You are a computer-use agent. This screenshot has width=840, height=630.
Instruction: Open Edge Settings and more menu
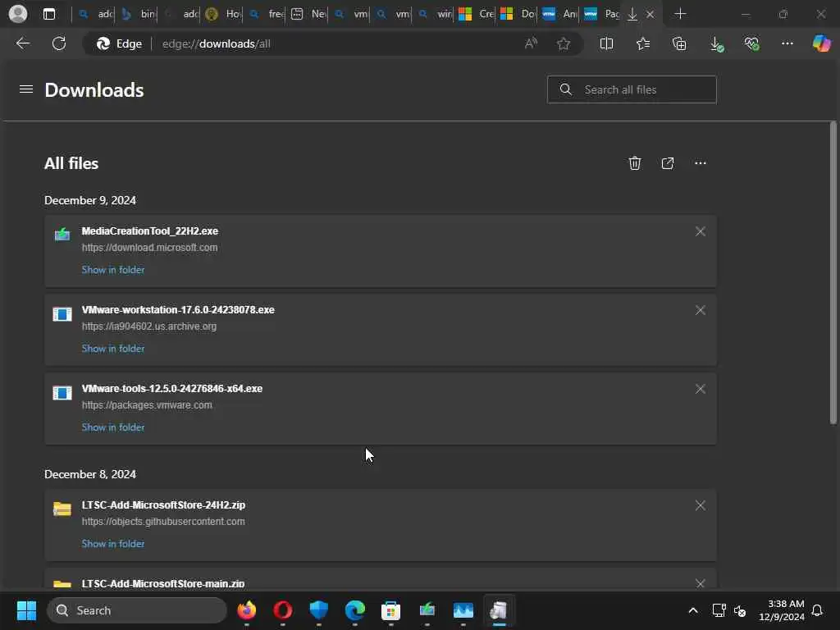click(787, 43)
